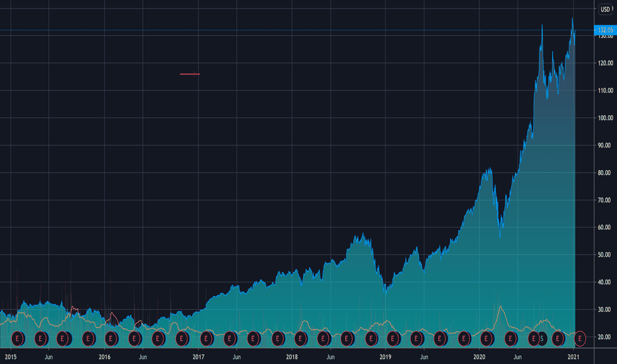Open the earnings marker just before the 2020 label
617x364 pixels.
[x=464, y=338]
